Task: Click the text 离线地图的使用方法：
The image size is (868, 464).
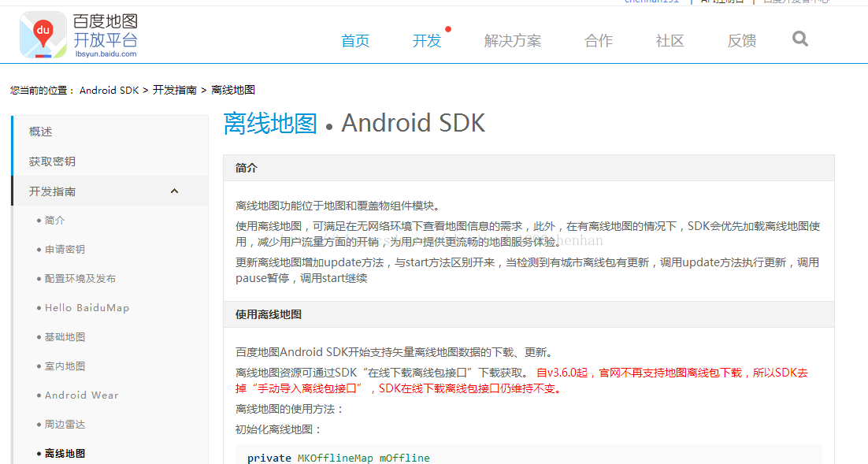Action: click(x=290, y=409)
